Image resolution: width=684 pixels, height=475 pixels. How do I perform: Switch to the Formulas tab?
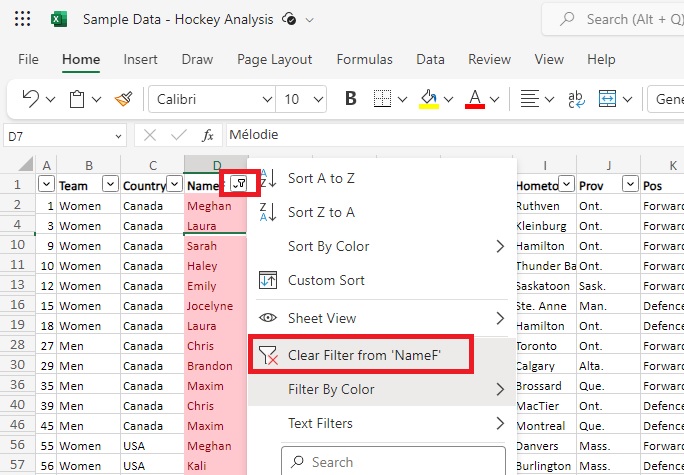(x=364, y=59)
